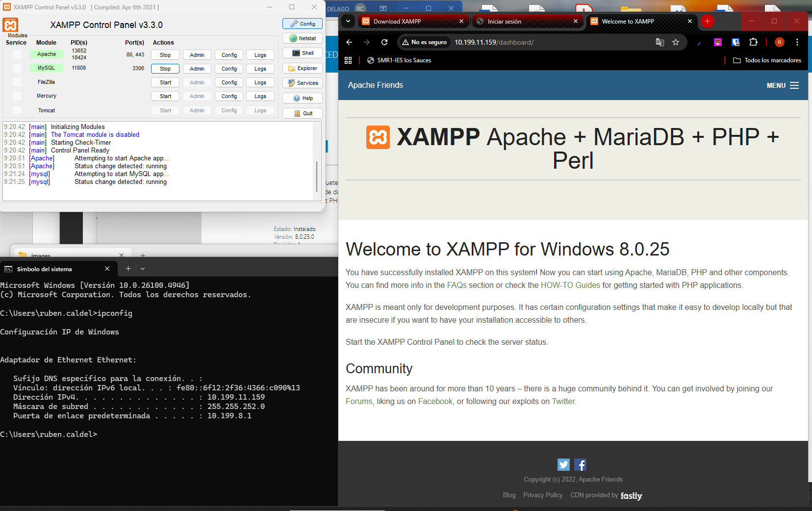Image resolution: width=812 pixels, height=511 pixels.
Task: Go forward in the browser
Action: 367,42
